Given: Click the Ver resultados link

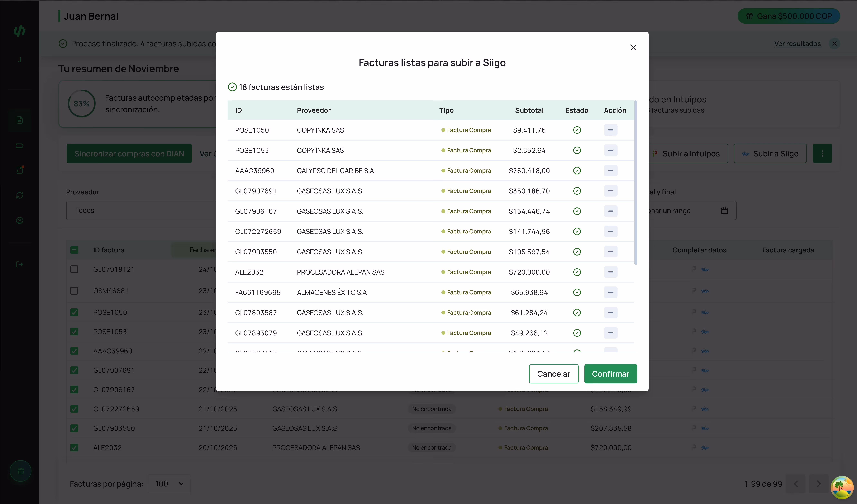Looking at the screenshot, I should tap(797, 43).
